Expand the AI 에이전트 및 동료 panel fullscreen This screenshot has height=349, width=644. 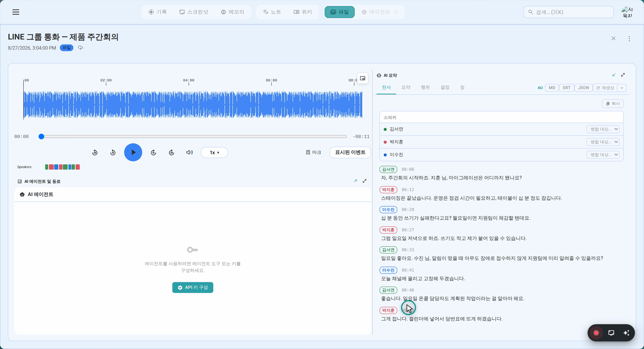[x=365, y=181]
